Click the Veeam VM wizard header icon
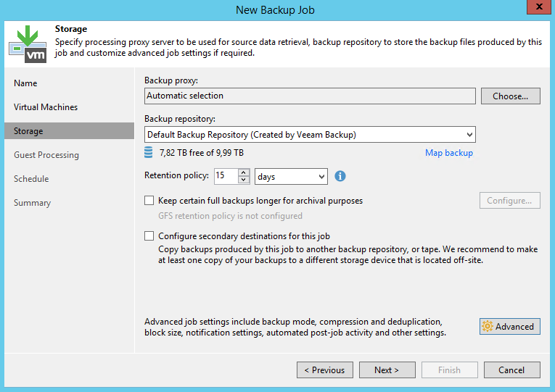The height and width of the screenshot is (392, 555). (27, 43)
